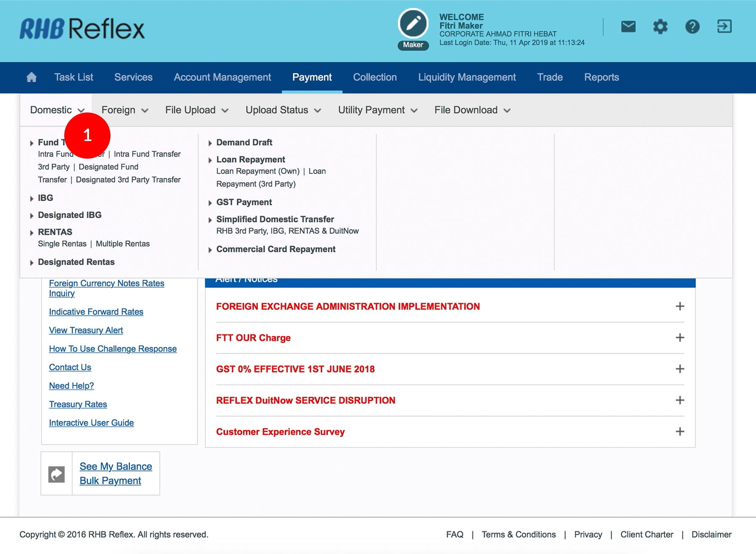The height and width of the screenshot is (554, 756).
Task: Expand the Customer Experience Survey notice
Action: [680, 431]
